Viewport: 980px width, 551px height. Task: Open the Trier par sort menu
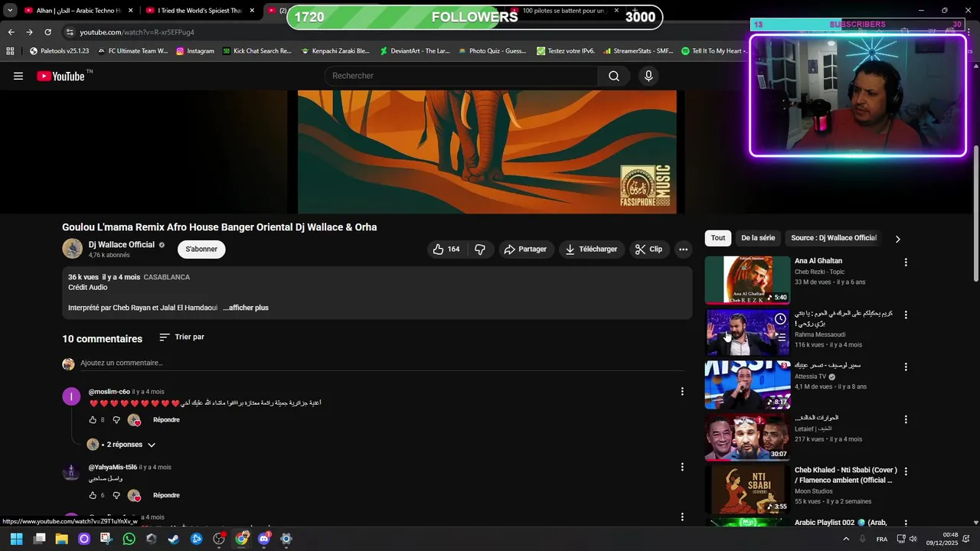pos(181,337)
